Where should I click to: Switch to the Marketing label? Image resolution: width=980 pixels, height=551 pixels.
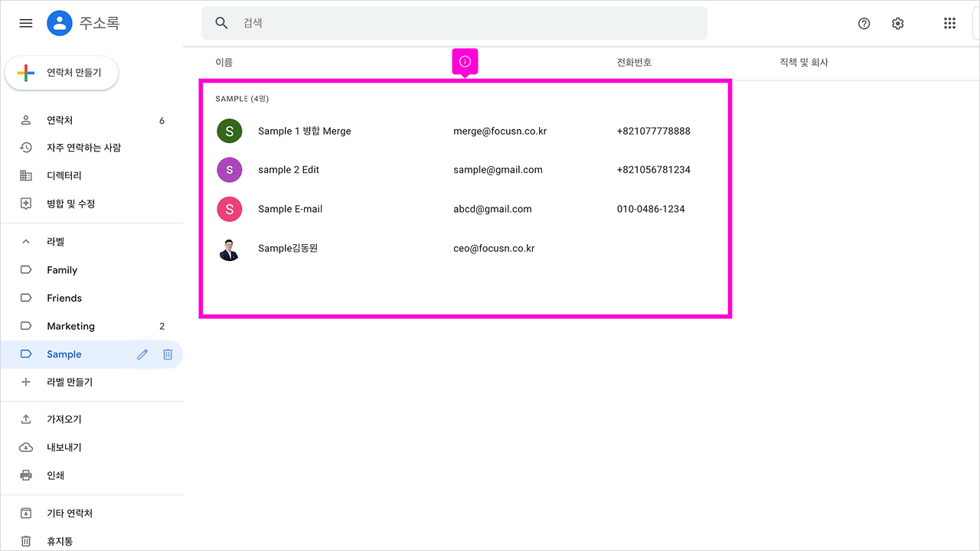pyautogui.click(x=70, y=325)
